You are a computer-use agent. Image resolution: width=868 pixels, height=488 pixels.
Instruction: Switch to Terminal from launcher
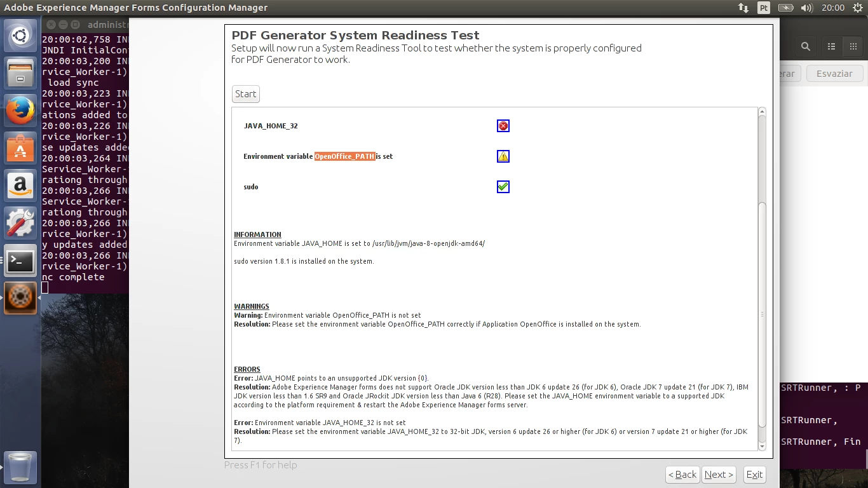pos(20,261)
